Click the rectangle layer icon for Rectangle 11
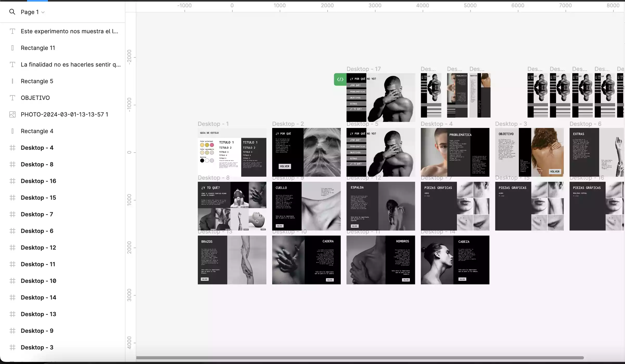The width and height of the screenshot is (625, 364). pyautogui.click(x=12, y=48)
